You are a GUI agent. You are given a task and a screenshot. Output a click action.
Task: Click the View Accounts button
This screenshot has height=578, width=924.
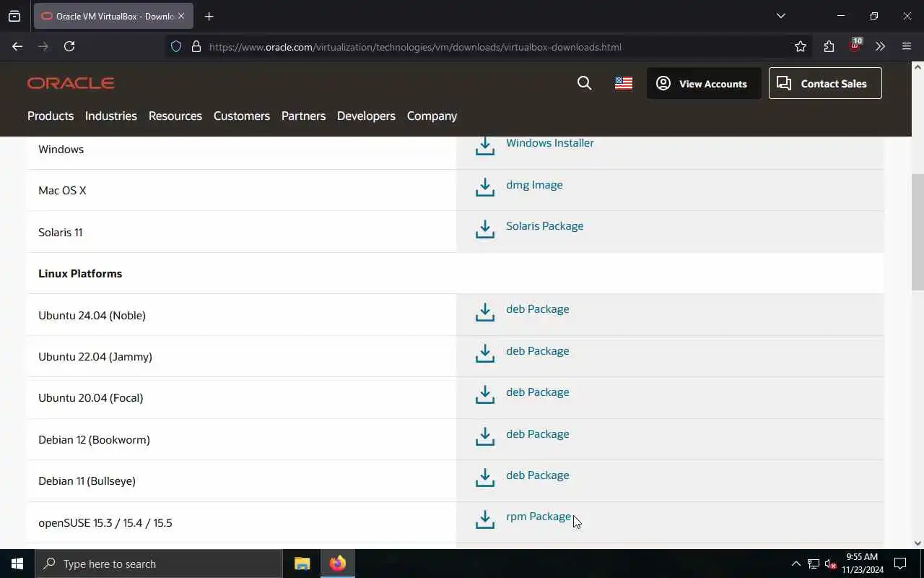click(704, 83)
